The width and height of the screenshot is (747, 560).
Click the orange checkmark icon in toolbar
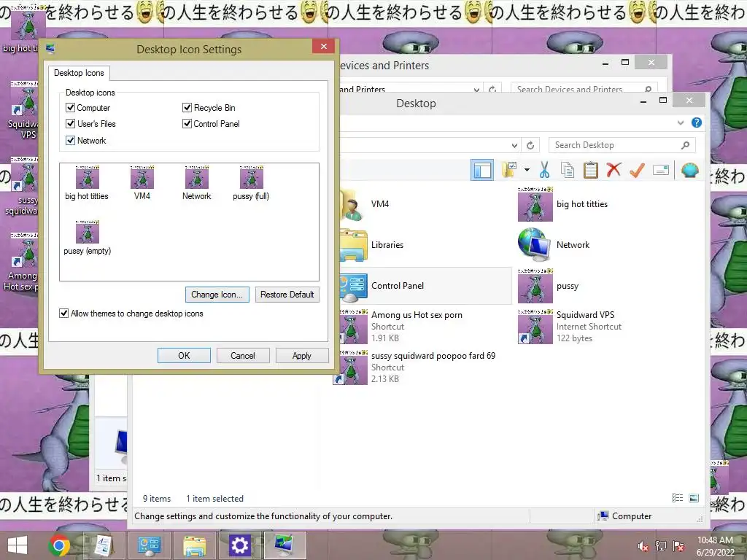click(x=637, y=170)
